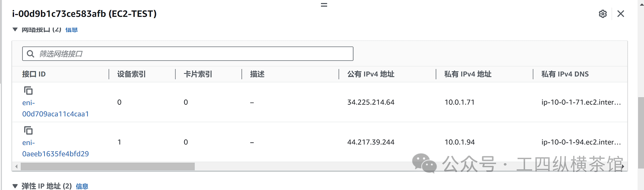Collapse the 弹性 IP 地址 section triangle
Viewport: 644px width, 190px height.
[15, 186]
